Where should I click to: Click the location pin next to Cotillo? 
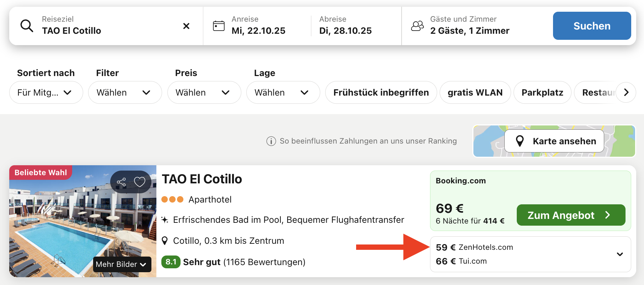tap(165, 241)
